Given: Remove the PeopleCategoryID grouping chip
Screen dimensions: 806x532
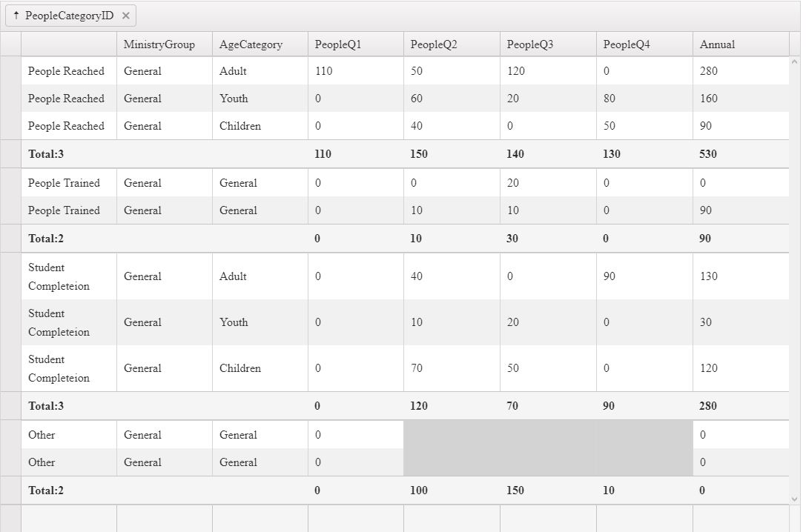Looking at the screenshot, I should tap(125, 16).
